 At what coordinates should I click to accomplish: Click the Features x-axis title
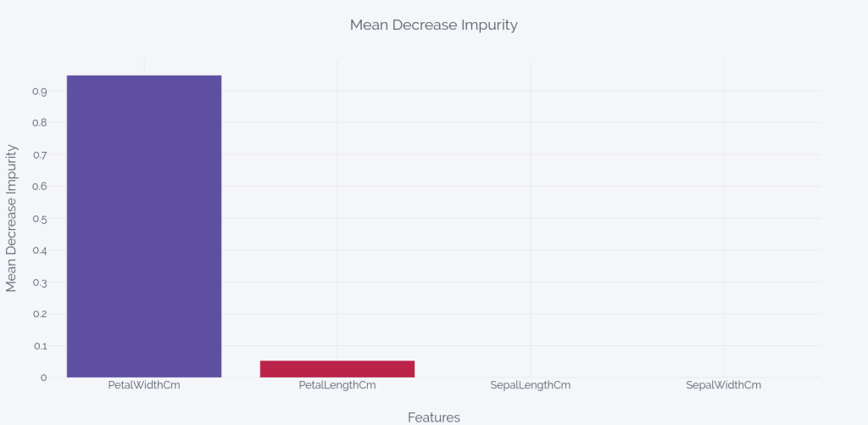(433, 417)
